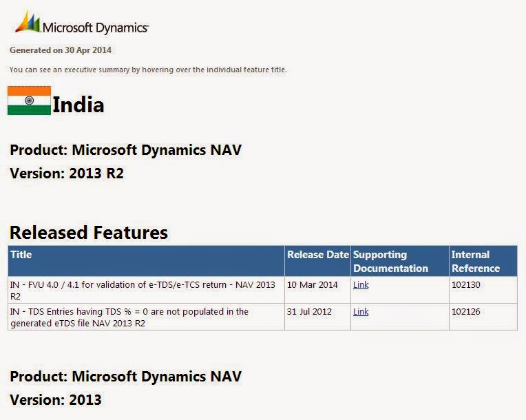Screen dimensions: 526x420
Task: Click the Title column header
Action: pyautogui.click(x=21, y=255)
